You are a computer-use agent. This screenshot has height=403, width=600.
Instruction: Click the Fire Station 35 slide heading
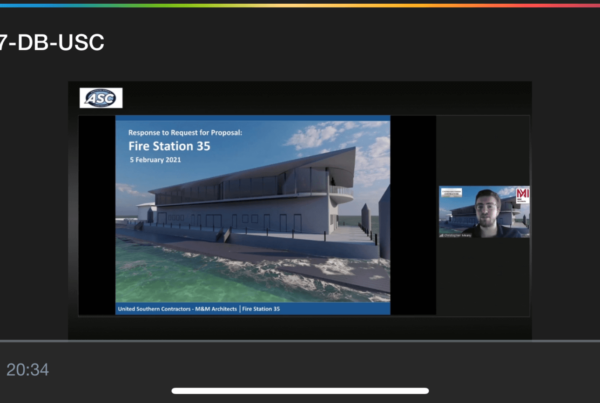(x=160, y=147)
